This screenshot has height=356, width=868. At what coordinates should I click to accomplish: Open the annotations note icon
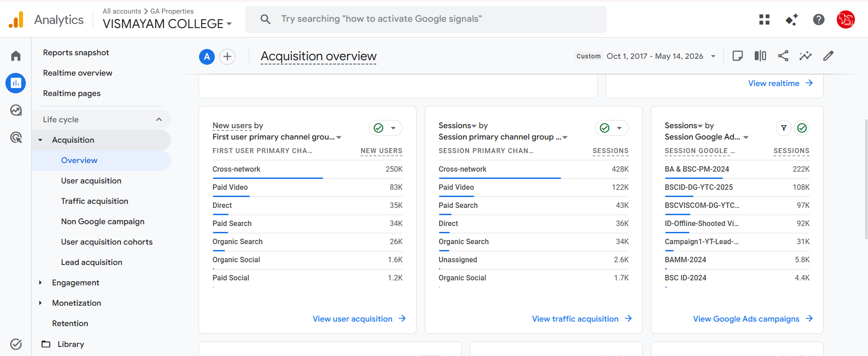click(x=738, y=56)
